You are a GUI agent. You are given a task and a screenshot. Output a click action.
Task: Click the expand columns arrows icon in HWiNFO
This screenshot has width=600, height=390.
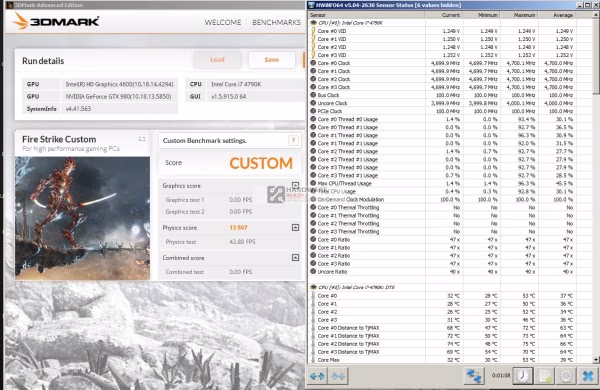pyautogui.click(x=317, y=376)
